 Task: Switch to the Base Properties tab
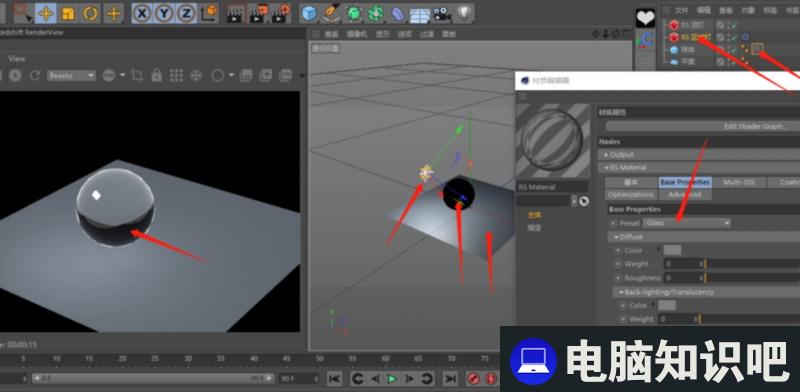tap(685, 182)
